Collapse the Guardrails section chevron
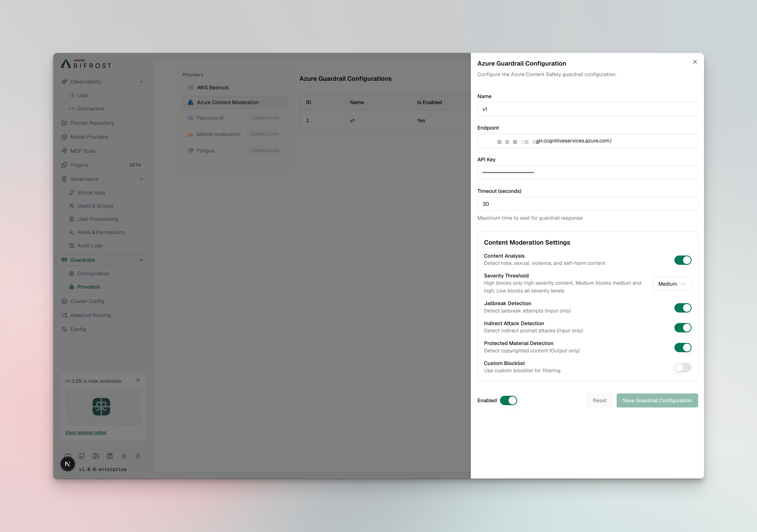 141,260
